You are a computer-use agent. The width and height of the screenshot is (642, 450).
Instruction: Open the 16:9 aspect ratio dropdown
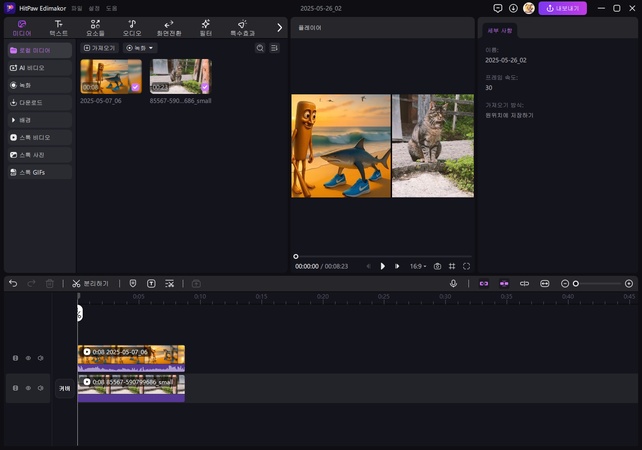pyautogui.click(x=416, y=267)
